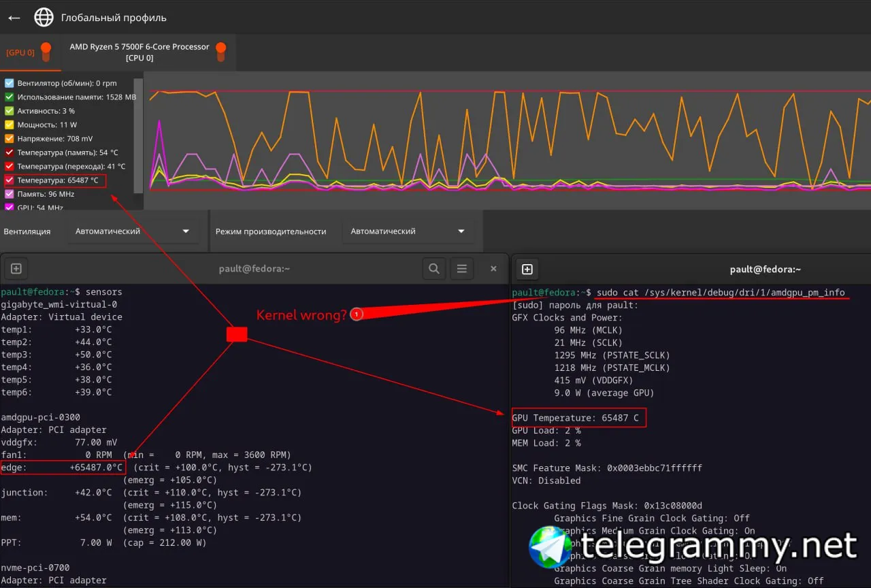Click the amdgpu-pci-0300 line
This screenshot has height=588, width=871.
point(41,417)
